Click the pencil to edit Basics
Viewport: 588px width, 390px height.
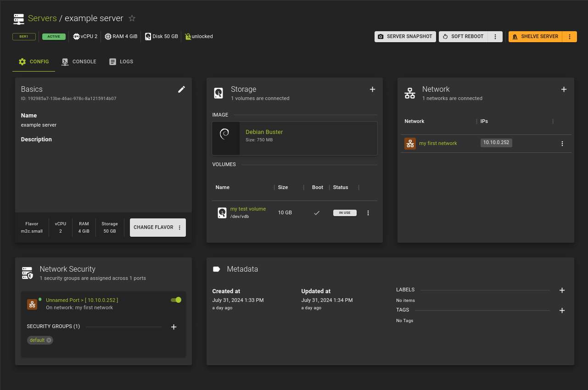[182, 89]
